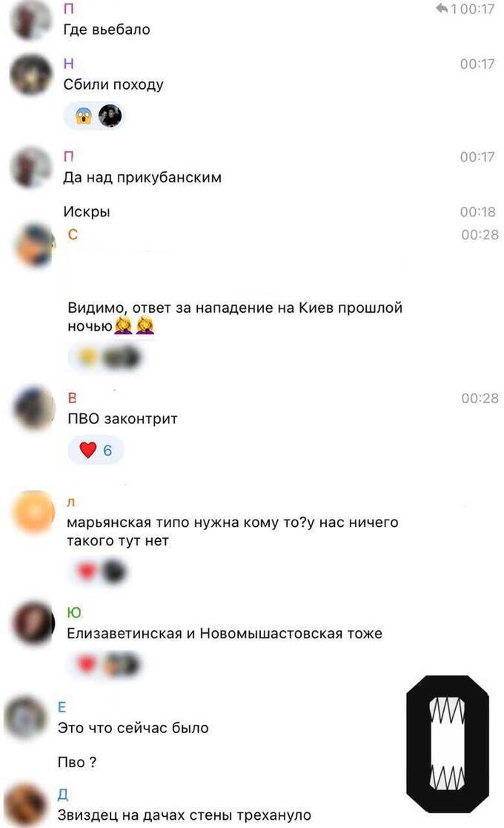The width and height of the screenshot is (504, 828).
Task: Toggle blurred heart reaction under марьянская message
Action: pos(87,571)
